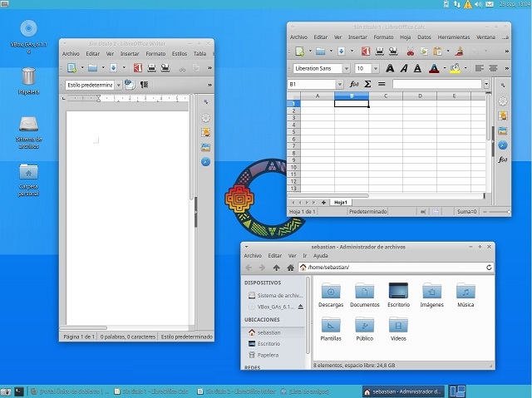Open the Descargas folder
The height and width of the screenshot is (398, 532).
coord(331,293)
